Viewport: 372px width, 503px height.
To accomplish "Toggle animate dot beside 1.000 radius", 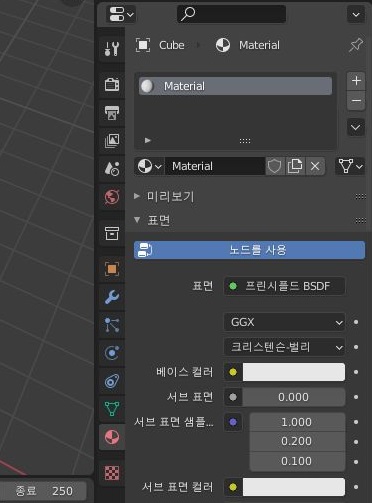I will click(356, 422).
